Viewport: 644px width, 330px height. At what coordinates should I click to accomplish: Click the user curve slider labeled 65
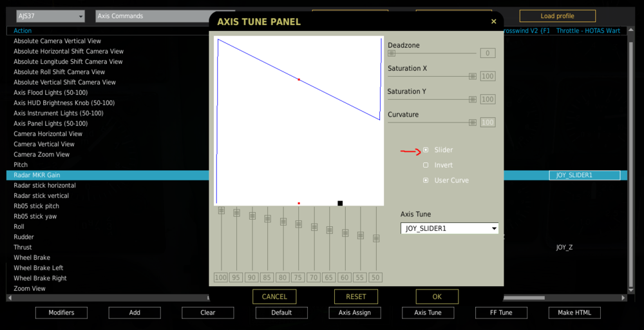(329, 229)
